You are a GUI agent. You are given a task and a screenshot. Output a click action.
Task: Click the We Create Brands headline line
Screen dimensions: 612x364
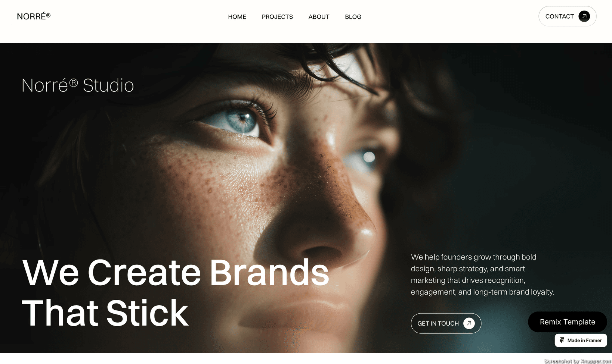pos(175,273)
